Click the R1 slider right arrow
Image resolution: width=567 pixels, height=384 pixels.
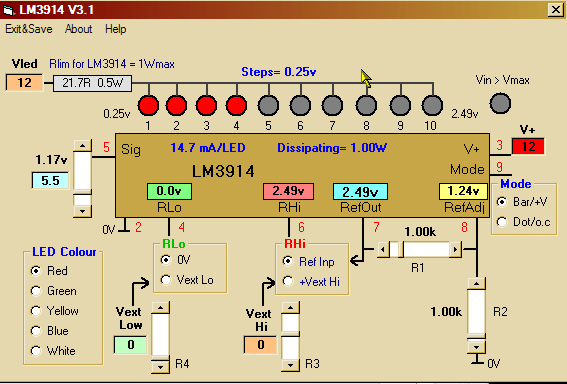[455, 249]
